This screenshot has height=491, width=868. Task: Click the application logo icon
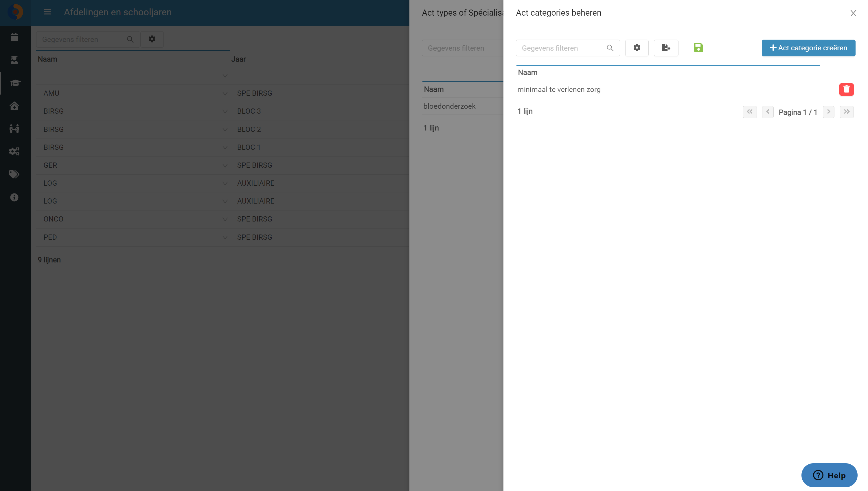click(x=15, y=12)
